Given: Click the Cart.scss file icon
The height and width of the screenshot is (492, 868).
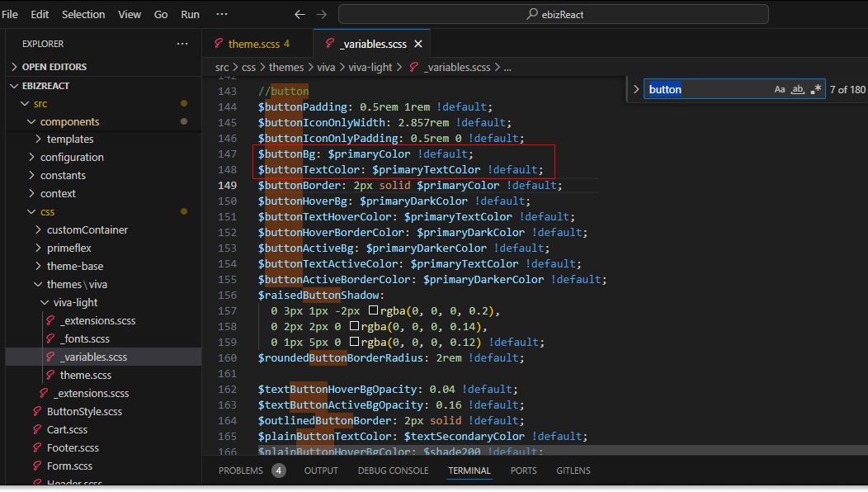Looking at the screenshot, I should tap(37, 429).
